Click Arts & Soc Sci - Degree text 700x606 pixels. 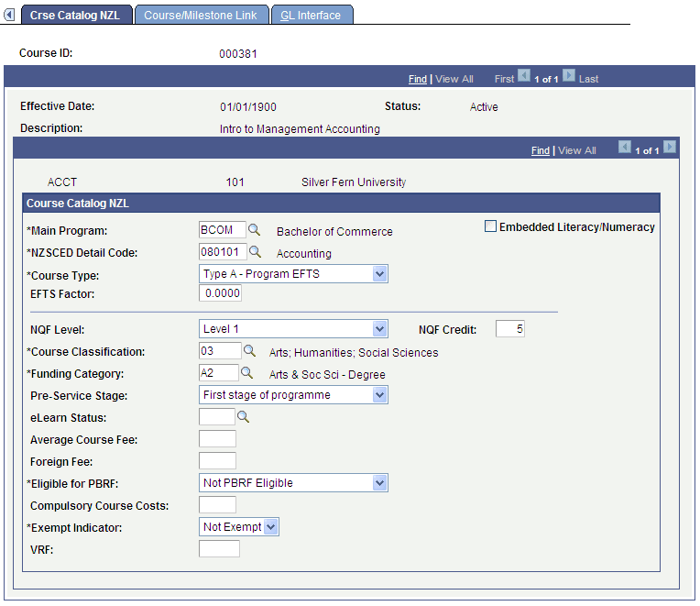[327, 375]
